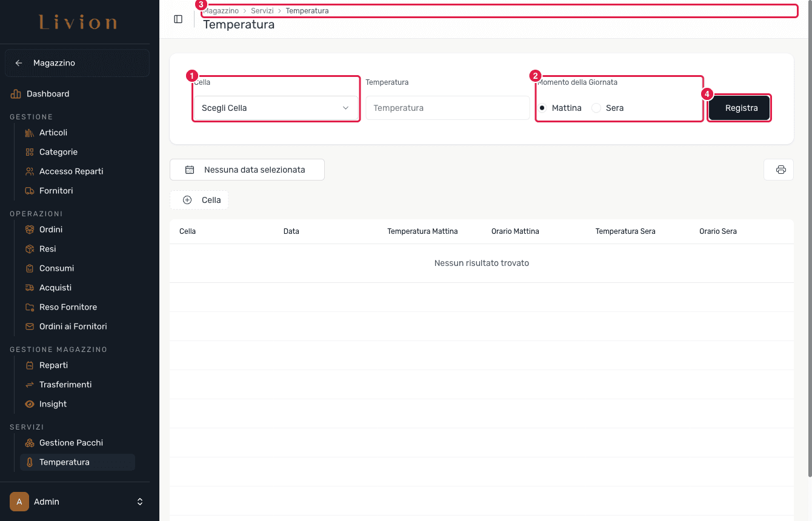Click the Temperatura thermometer icon
812x521 pixels.
29,462
